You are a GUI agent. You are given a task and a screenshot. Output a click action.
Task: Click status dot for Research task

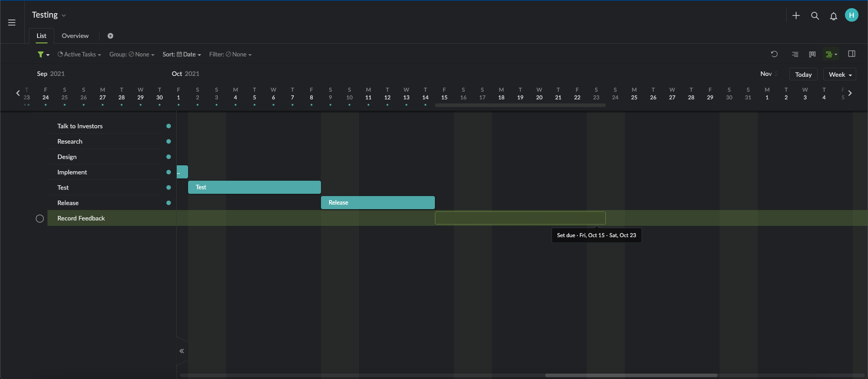tap(169, 141)
